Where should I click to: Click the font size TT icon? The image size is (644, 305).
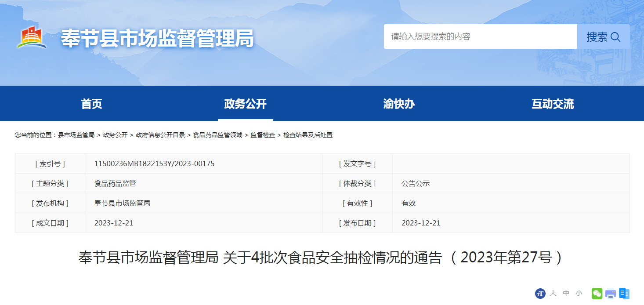tap(540, 294)
